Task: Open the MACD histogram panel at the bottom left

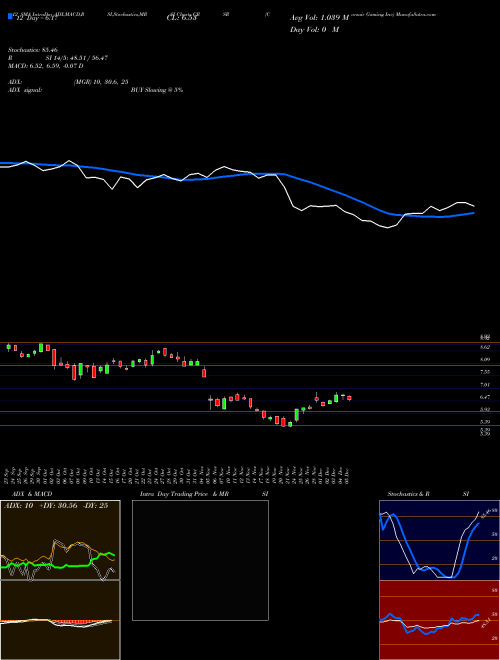Action: [x=60, y=620]
